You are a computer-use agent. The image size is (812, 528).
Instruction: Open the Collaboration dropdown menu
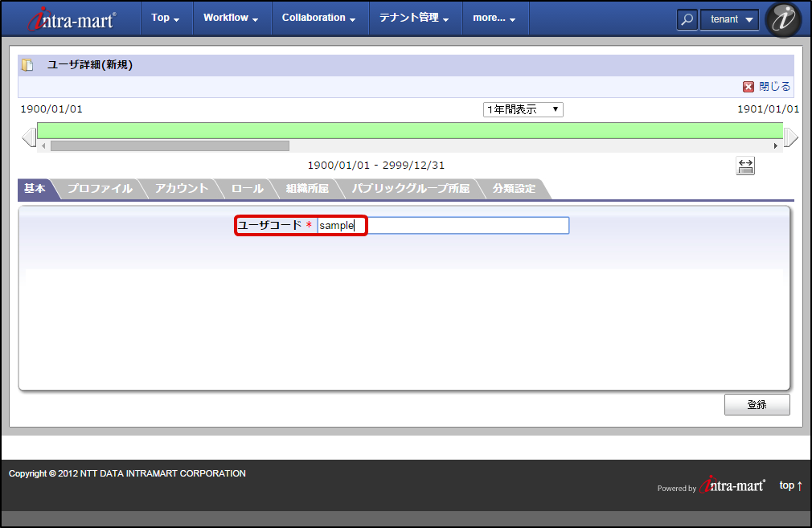[x=319, y=18]
